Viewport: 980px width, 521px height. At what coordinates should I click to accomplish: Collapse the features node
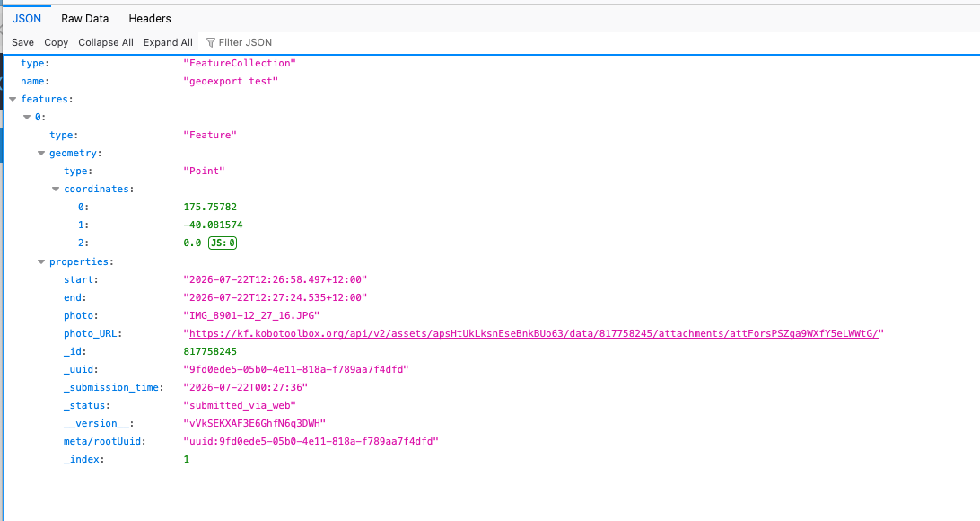coord(13,99)
